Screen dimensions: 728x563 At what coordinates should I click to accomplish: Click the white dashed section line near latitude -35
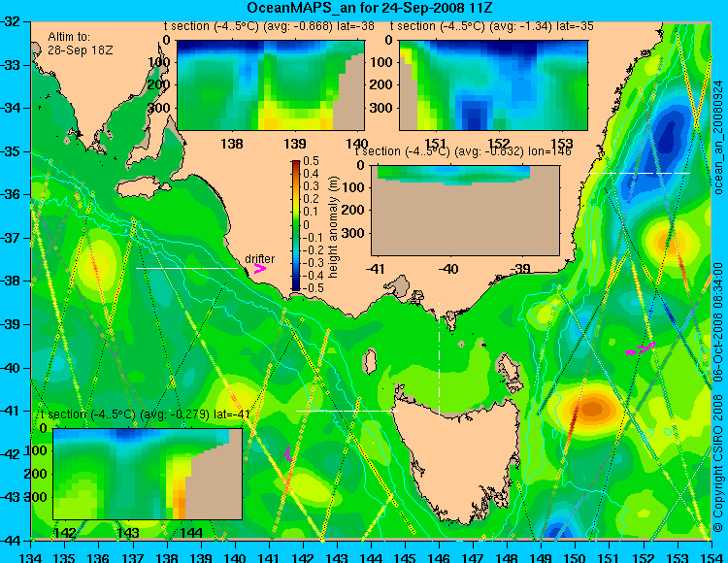(640, 173)
